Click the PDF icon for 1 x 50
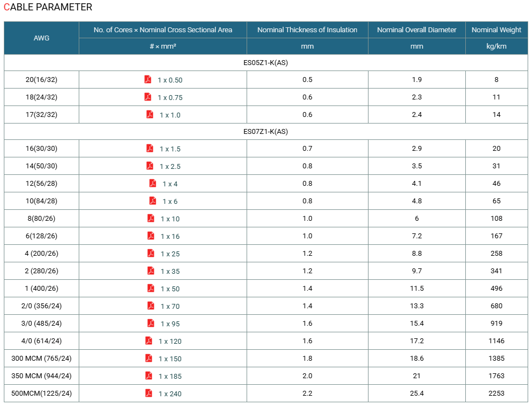The height and width of the screenshot is (405, 532). coord(151,288)
